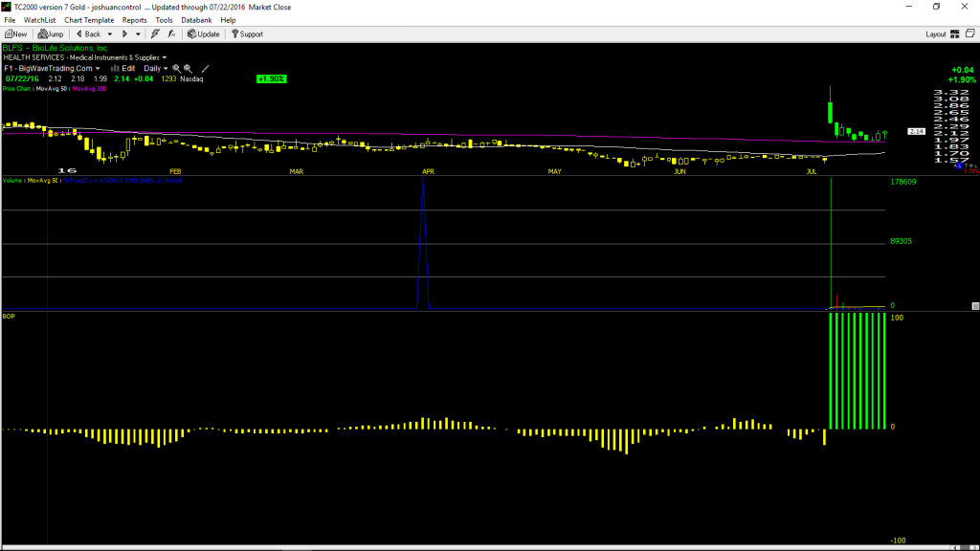
Task: Click the second magnifier zoom icon
Action: 188,68
